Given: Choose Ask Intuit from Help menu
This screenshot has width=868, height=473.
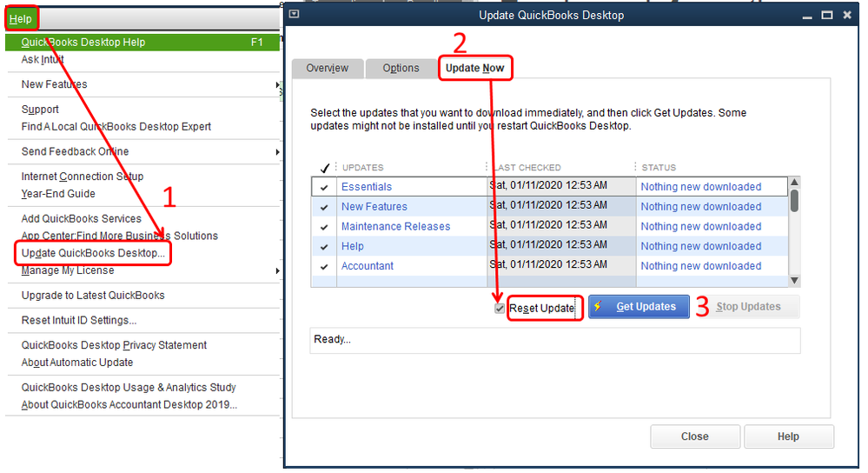Looking at the screenshot, I should click(x=43, y=59).
